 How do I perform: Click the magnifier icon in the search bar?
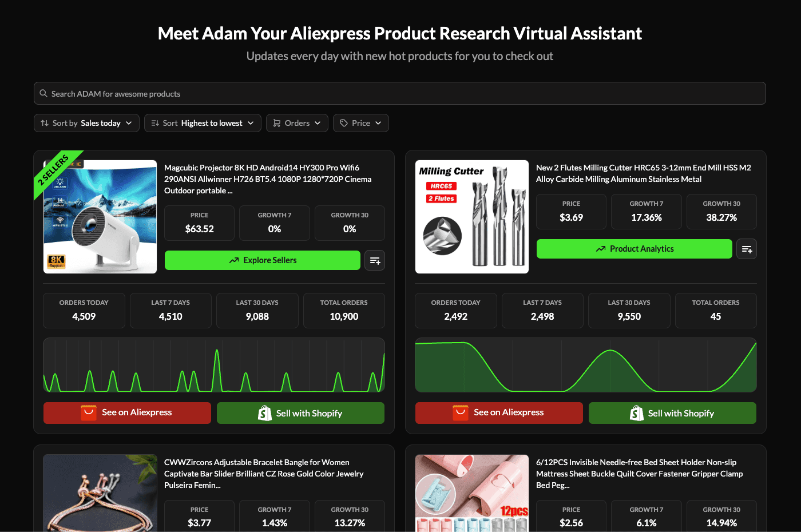click(x=43, y=93)
